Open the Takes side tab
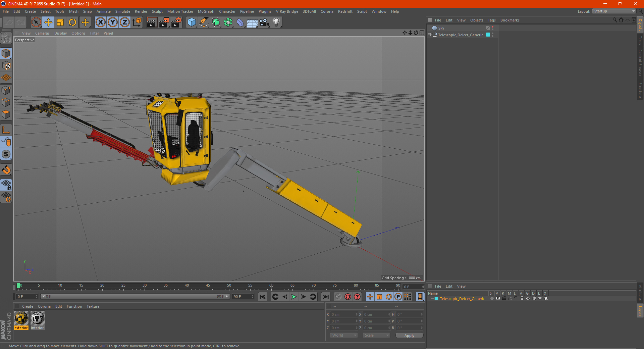This screenshot has height=349, width=644. 640,40
